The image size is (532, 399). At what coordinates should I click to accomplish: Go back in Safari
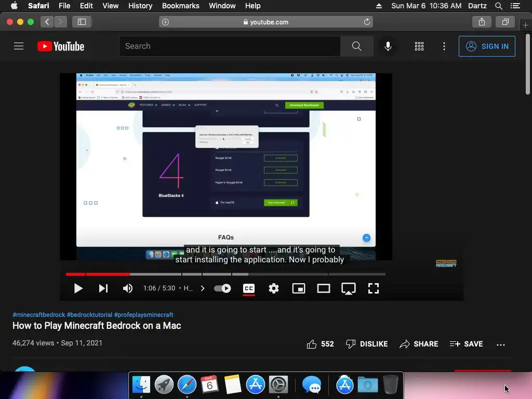tap(47, 22)
